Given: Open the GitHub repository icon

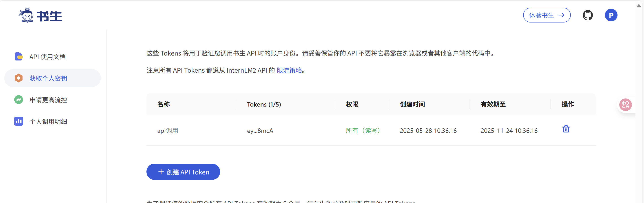Looking at the screenshot, I should click(x=587, y=15).
